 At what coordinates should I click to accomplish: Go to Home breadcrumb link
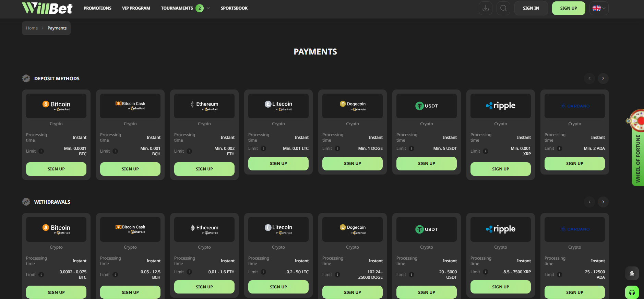(32, 28)
